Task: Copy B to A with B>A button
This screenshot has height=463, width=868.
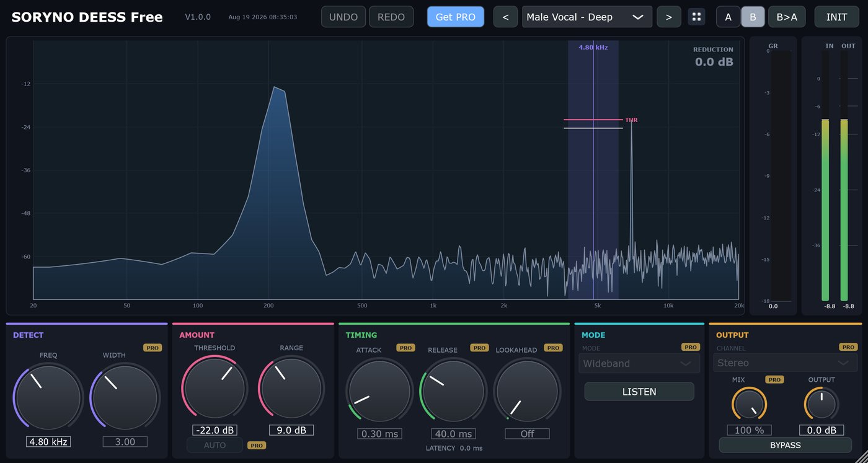Action: tap(787, 17)
